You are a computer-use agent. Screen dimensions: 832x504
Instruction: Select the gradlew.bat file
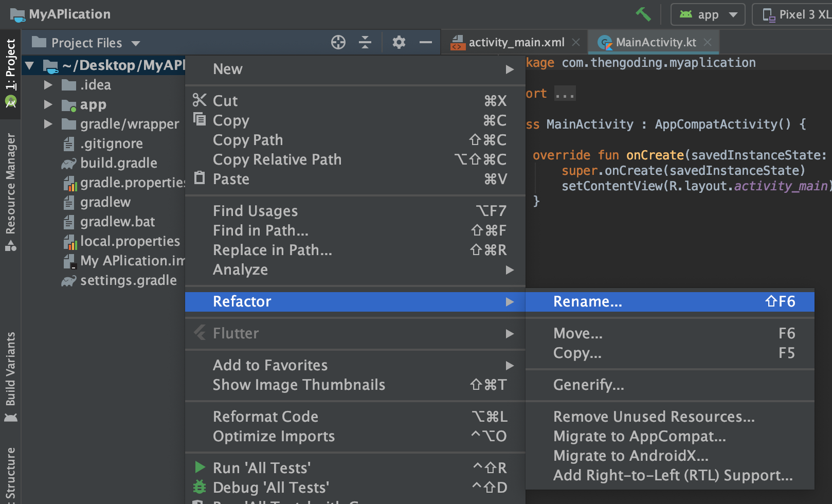[x=118, y=222]
